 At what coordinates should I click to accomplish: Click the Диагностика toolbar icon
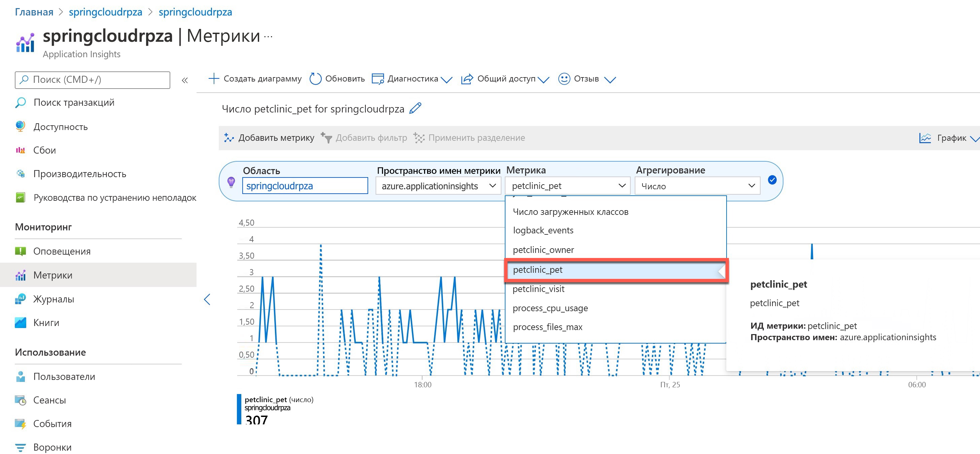[x=378, y=78]
